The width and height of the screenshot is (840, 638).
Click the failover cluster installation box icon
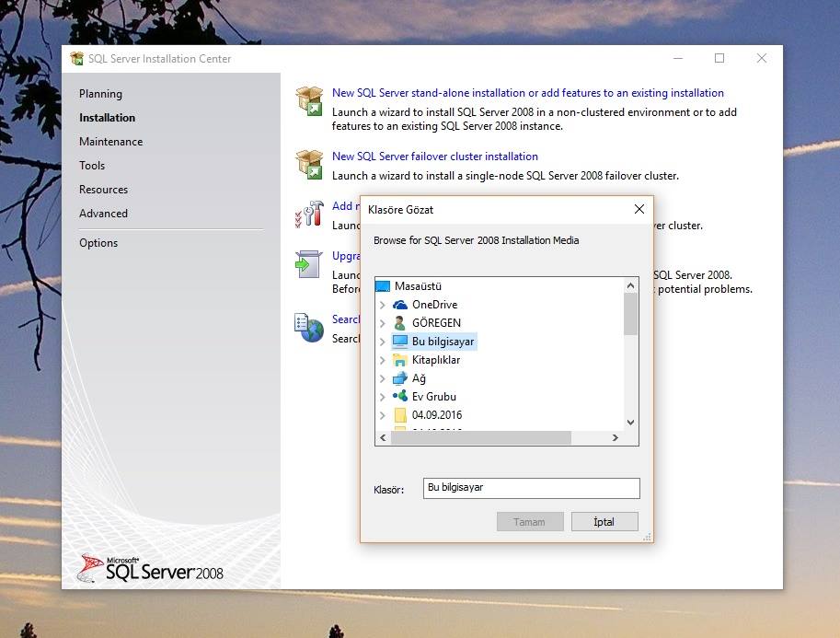point(309,164)
